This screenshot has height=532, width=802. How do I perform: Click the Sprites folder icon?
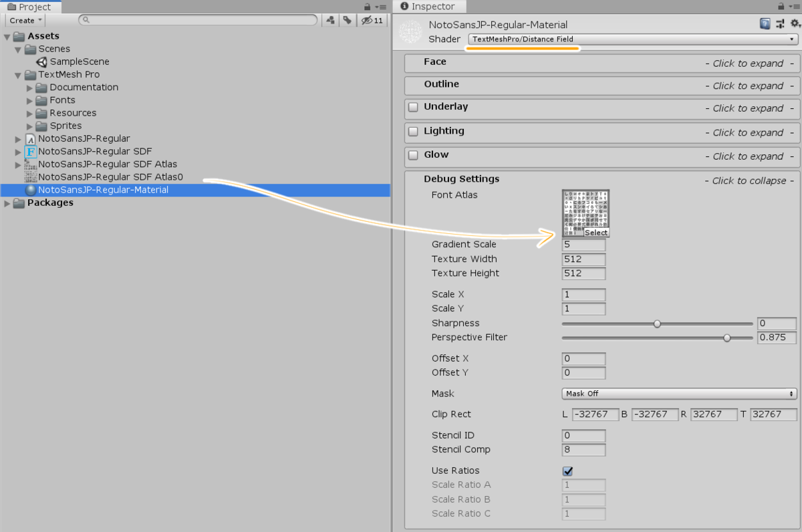[41, 126]
